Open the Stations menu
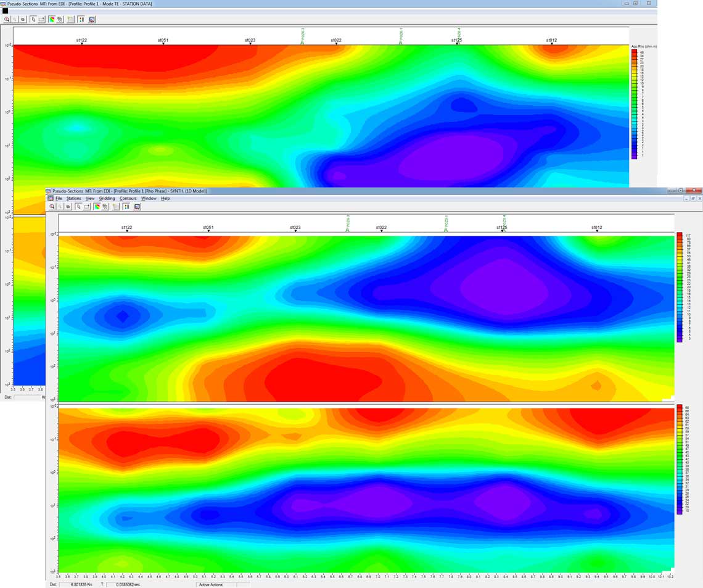Viewport: 703px width, 588px height. tap(73, 198)
